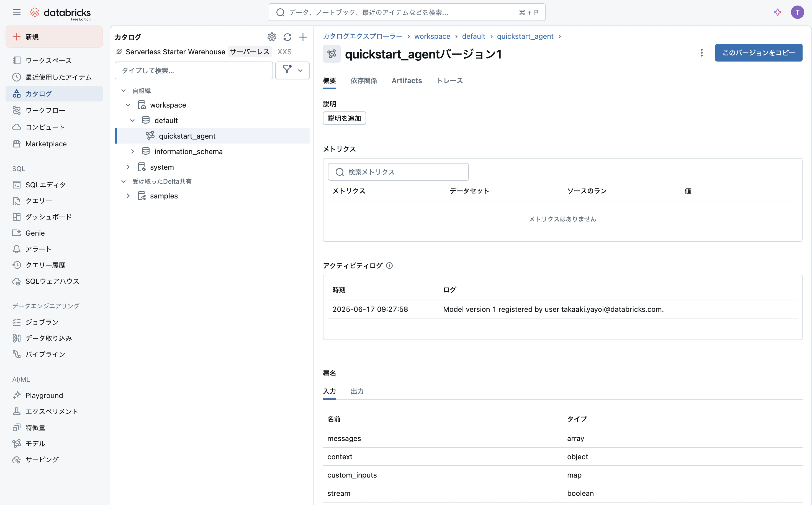
Task: Open workspace breadcrumb link
Action: (432, 36)
